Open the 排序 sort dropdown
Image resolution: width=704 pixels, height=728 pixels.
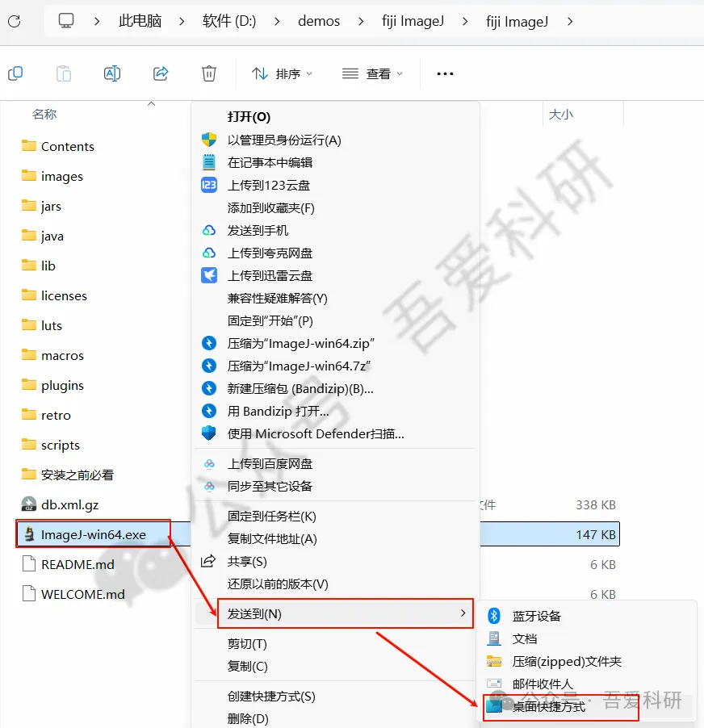(282, 73)
